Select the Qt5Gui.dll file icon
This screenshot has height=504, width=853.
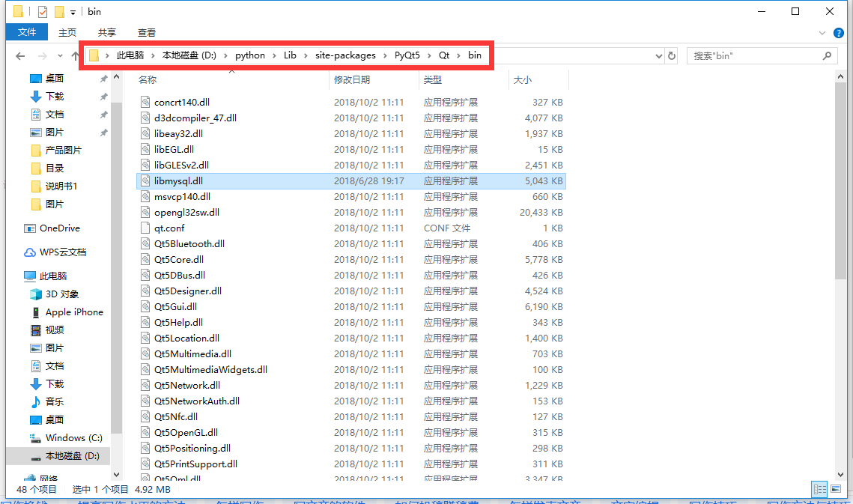tap(145, 307)
